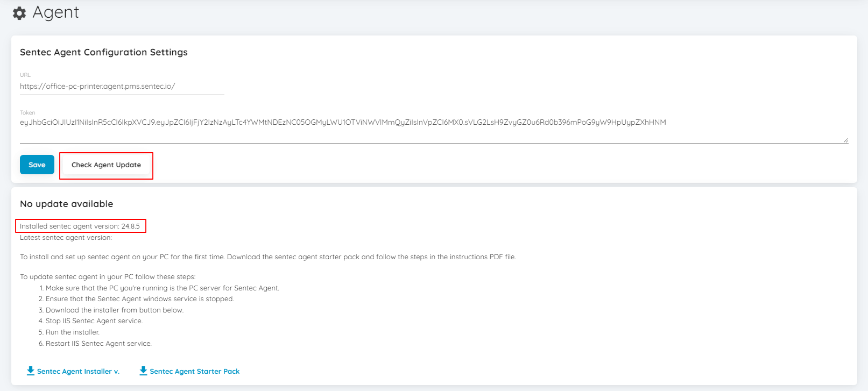The image size is (868, 391).
Task: Click the URL field label
Action: coord(25,75)
